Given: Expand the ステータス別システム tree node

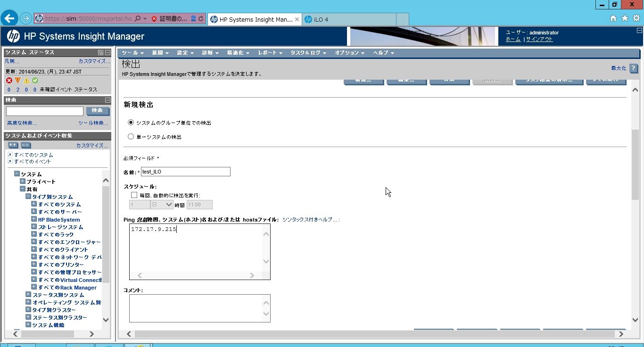Looking at the screenshot, I should (x=28, y=295).
